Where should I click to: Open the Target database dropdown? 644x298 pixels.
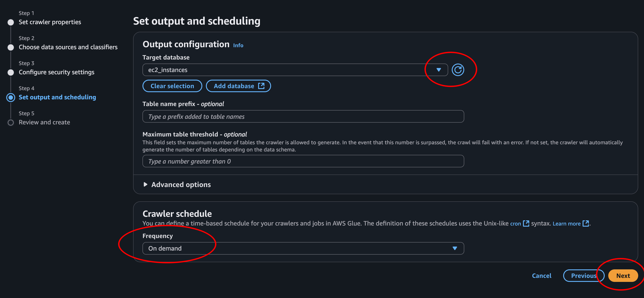pyautogui.click(x=295, y=70)
